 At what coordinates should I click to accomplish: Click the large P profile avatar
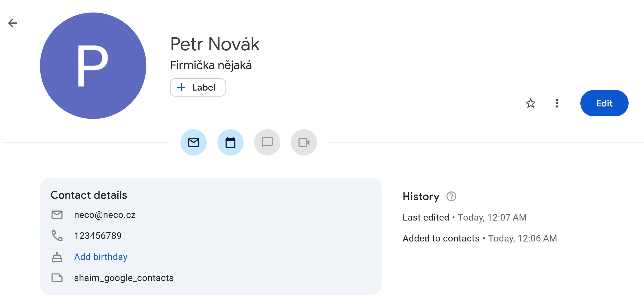click(x=93, y=66)
